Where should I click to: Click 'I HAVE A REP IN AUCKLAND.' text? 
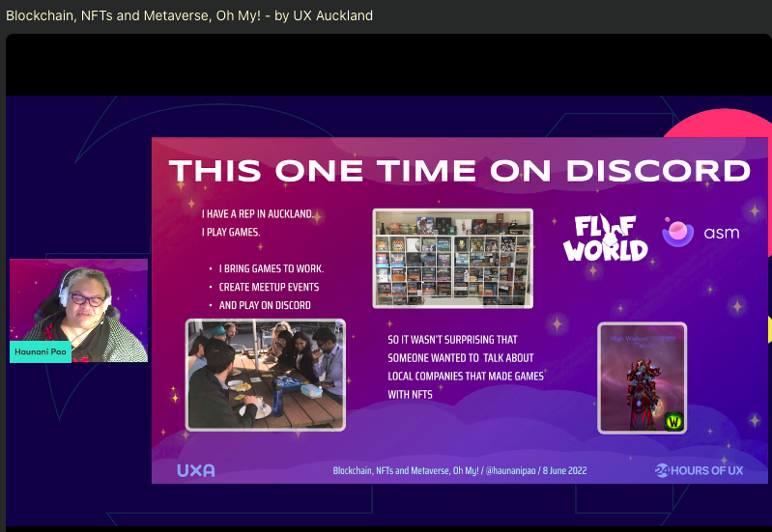click(258, 214)
